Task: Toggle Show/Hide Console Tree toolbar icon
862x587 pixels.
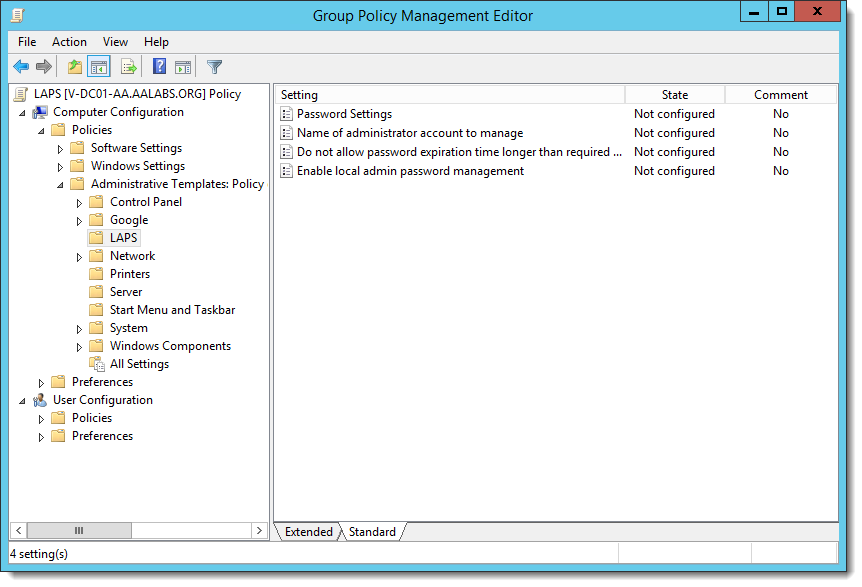Action: pyautogui.click(x=99, y=67)
